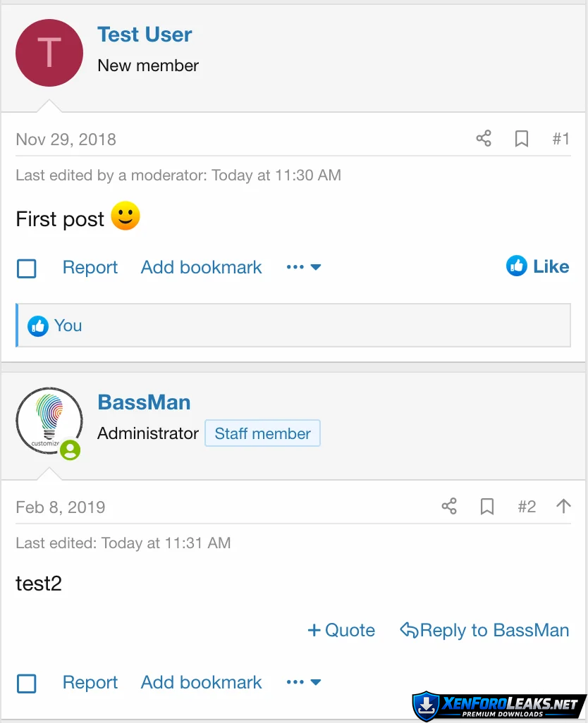588x723 pixels.
Task: Click the share icon on post #1
Action: coord(484,139)
